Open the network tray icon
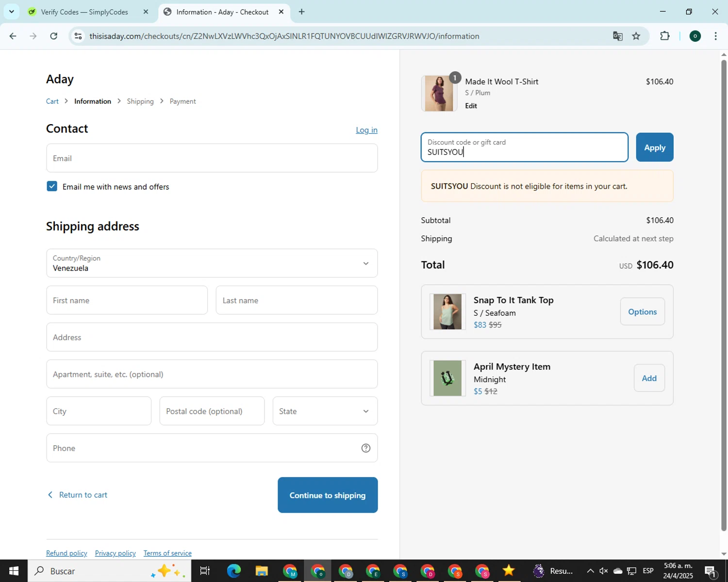Screen dimensions: 728x582 [x=631, y=571]
